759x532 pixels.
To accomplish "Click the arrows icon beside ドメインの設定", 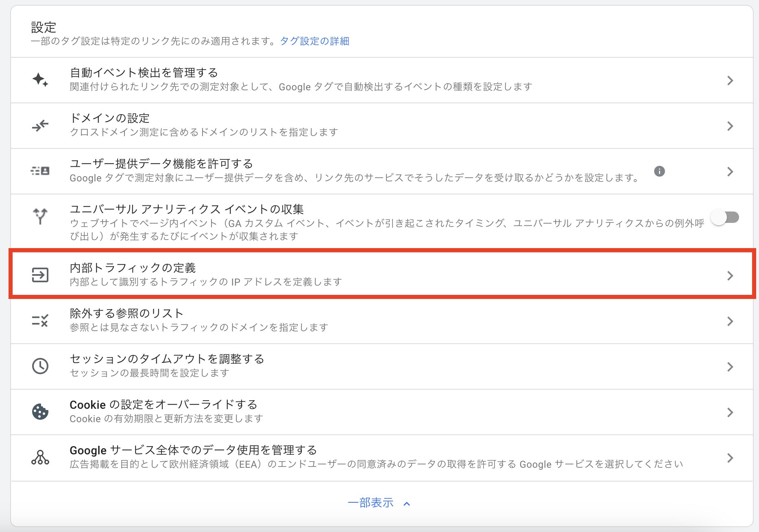I will pyautogui.click(x=40, y=126).
